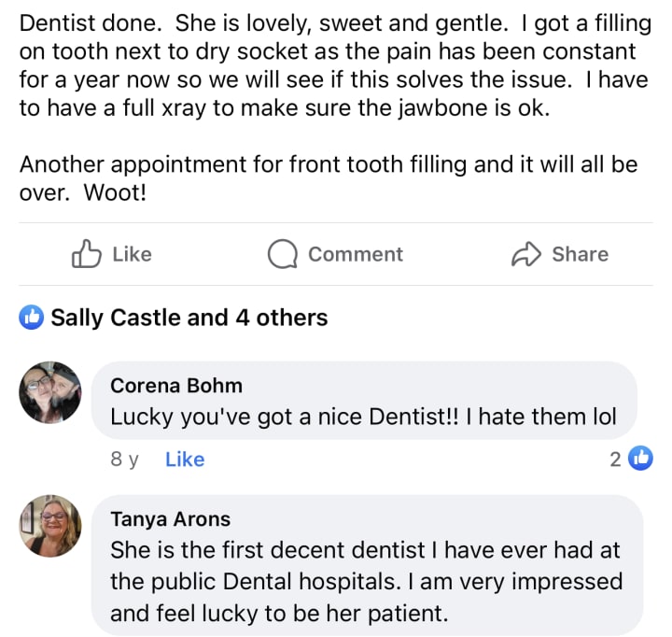The width and height of the screenshot is (672, 637).
Task: View who reacted: Sally Castle and 4 others
Action: [189, 318]
